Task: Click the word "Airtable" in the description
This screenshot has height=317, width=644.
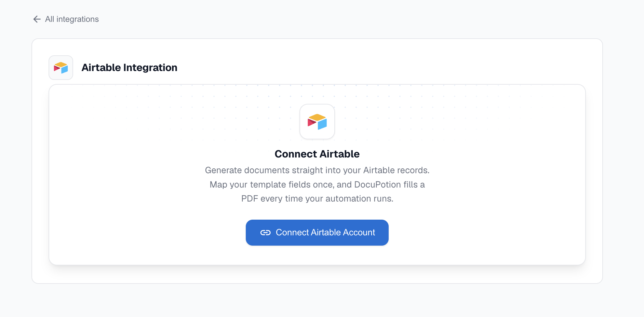Action: (379, 170)
